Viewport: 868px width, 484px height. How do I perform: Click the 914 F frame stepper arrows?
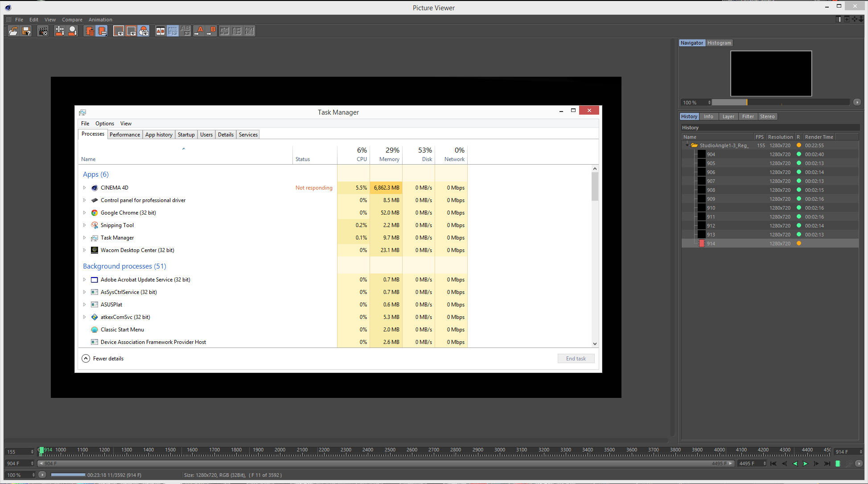point(861,452)
